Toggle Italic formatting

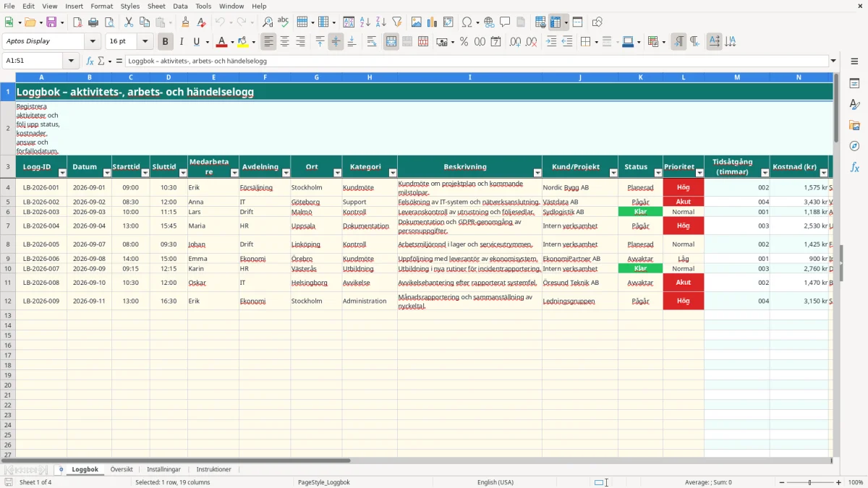(x=181, y=42)
